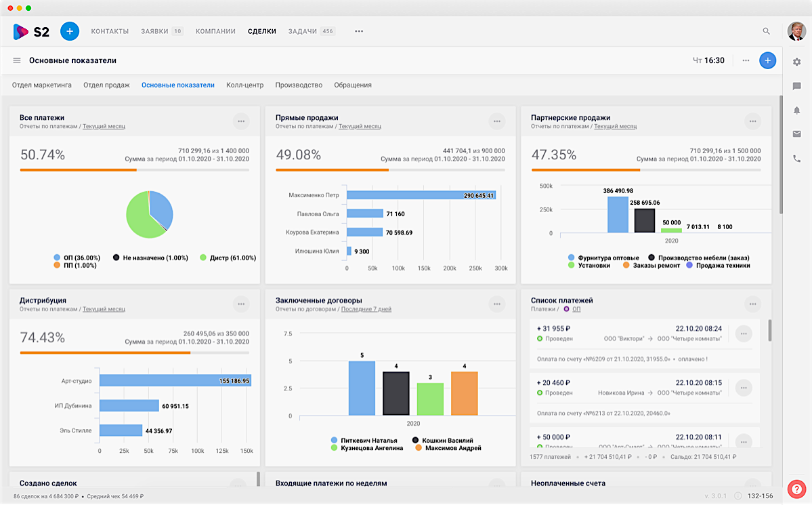Screen dimensions: 812x505
Task: Toggle ОП (36.00%) pie legend item
Action: pos(77,258)
